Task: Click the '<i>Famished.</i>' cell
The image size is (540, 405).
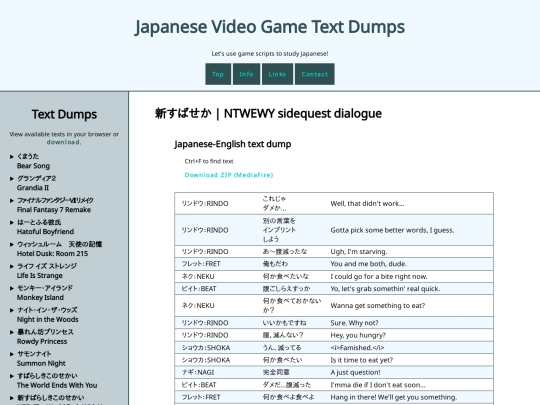Action: point(357,348)
